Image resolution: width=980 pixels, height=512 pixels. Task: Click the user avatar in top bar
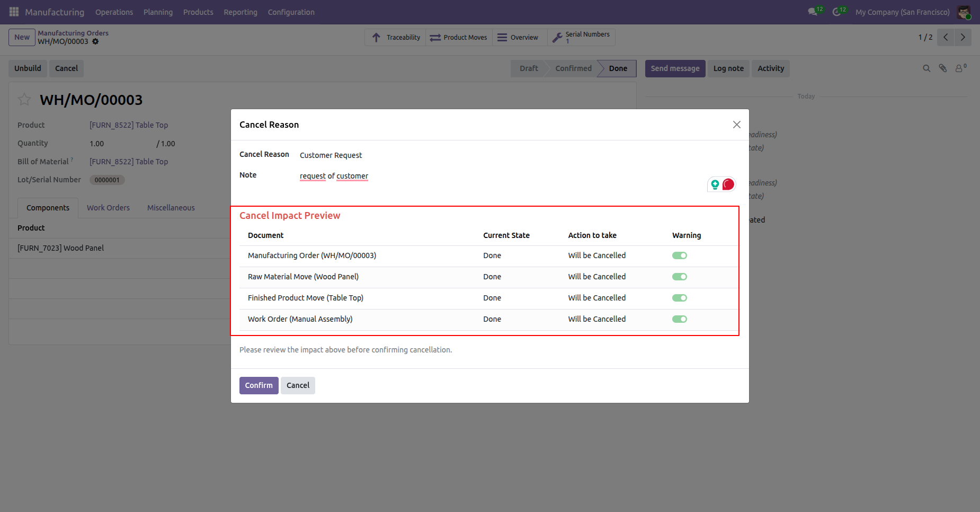[x=964, y=12]
